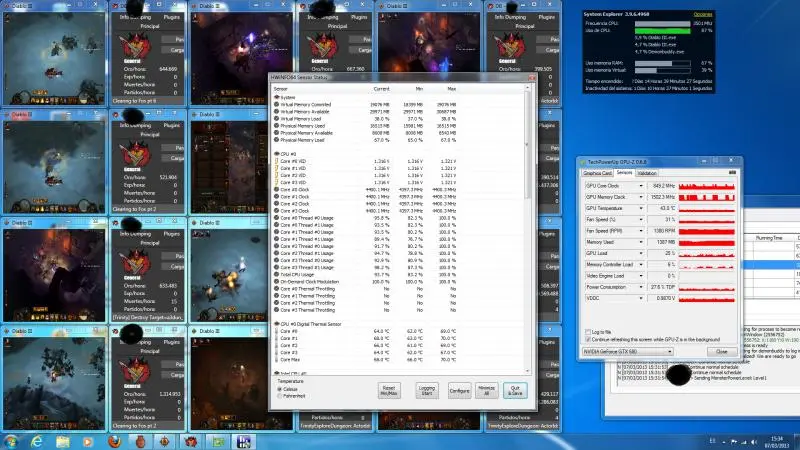Click Max column header in HWiNFO

pos(452,89)
